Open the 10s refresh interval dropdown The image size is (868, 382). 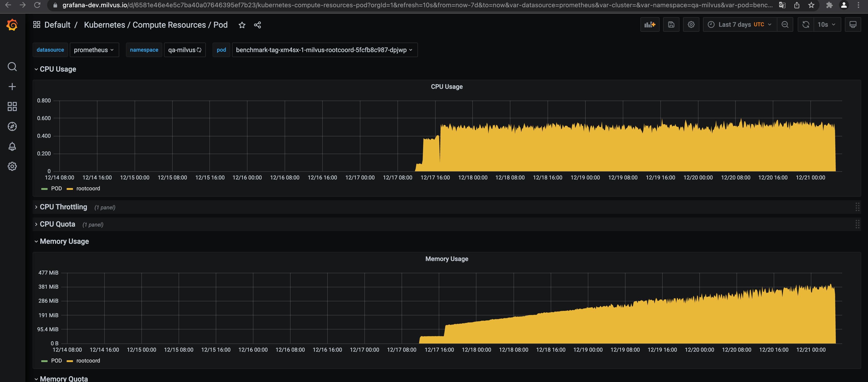[x=824, y=24]
